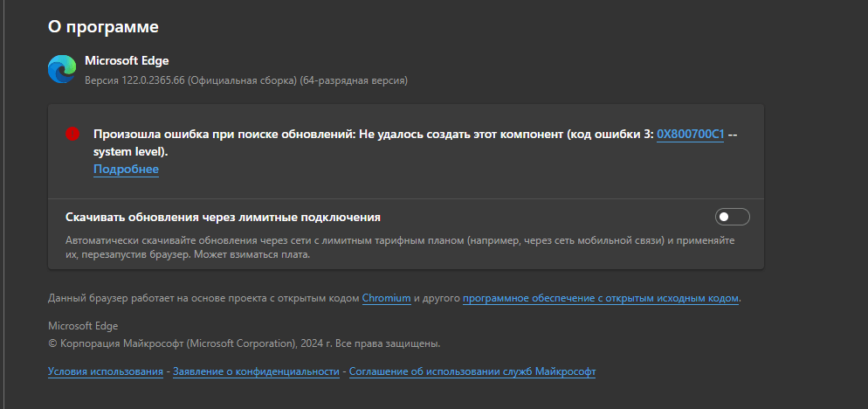Click the Microsoft Edge title beside logo
Image resolution: width=868 pixels, height=409 pixels.
tap(127, 60)
